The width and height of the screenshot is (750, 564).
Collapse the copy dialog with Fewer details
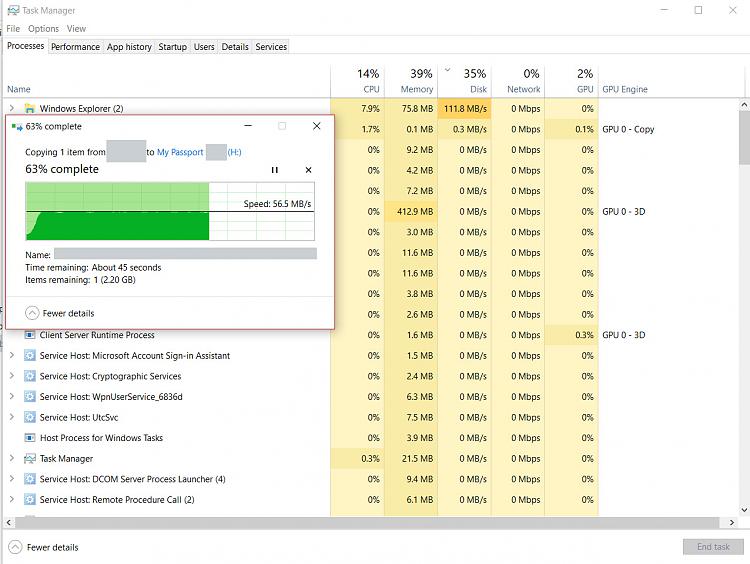[60, 313]
